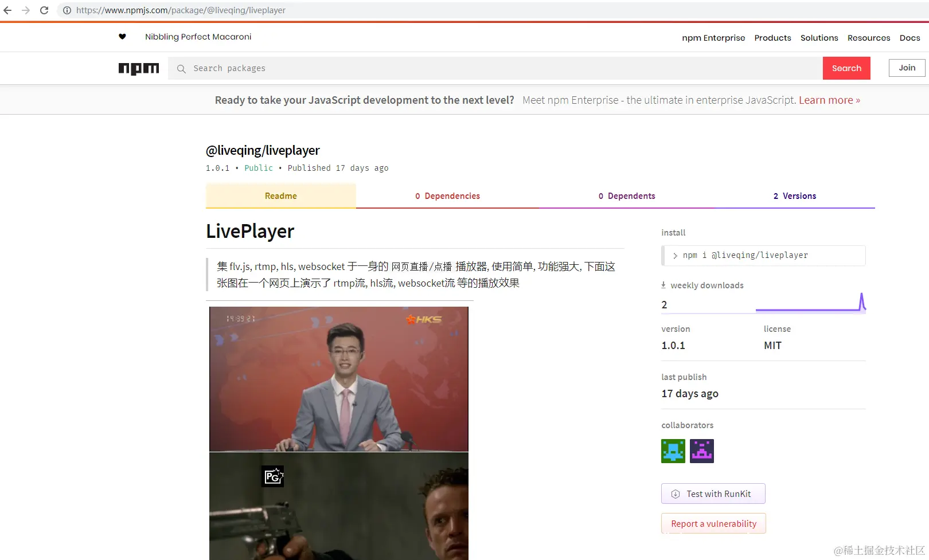Click the Published 17 days ago text
929x560 pixels.
(x=338, y=168)
